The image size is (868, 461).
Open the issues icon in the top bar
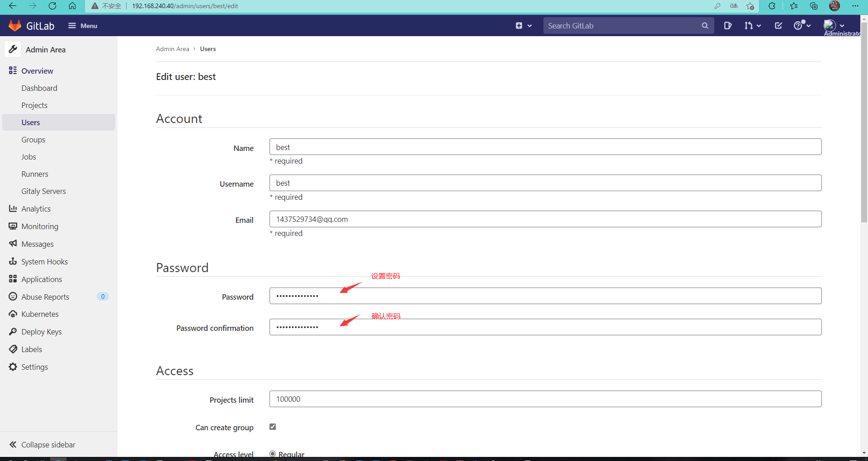(x=728, y=26)
